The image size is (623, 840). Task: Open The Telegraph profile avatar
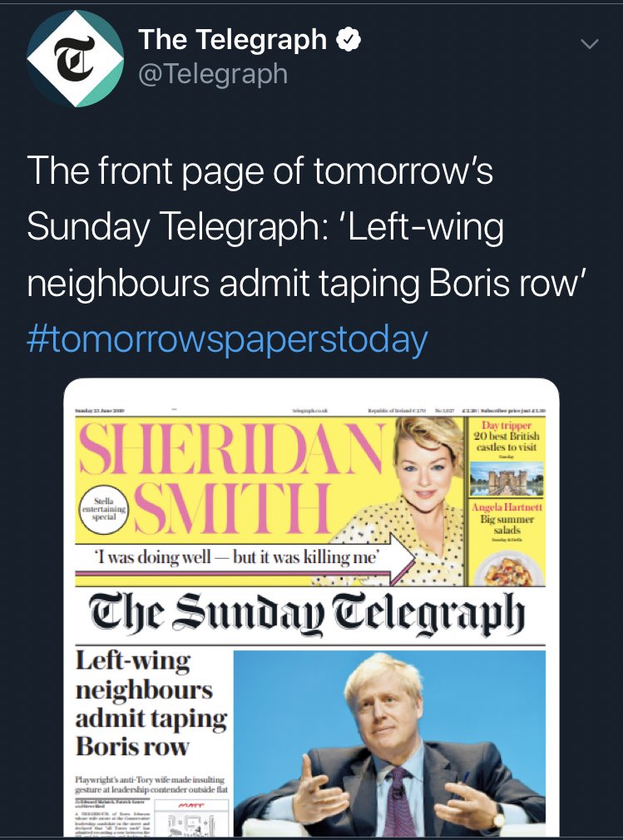tap(75, 58)
